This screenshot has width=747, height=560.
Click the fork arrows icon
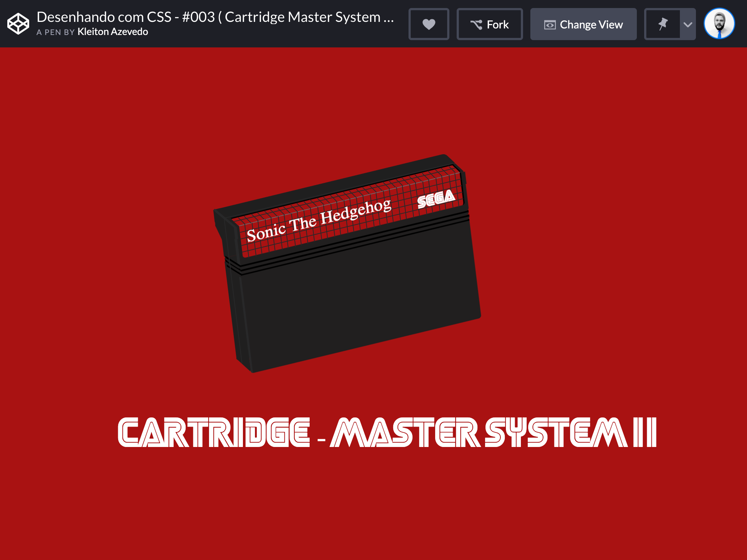point(476,25)
